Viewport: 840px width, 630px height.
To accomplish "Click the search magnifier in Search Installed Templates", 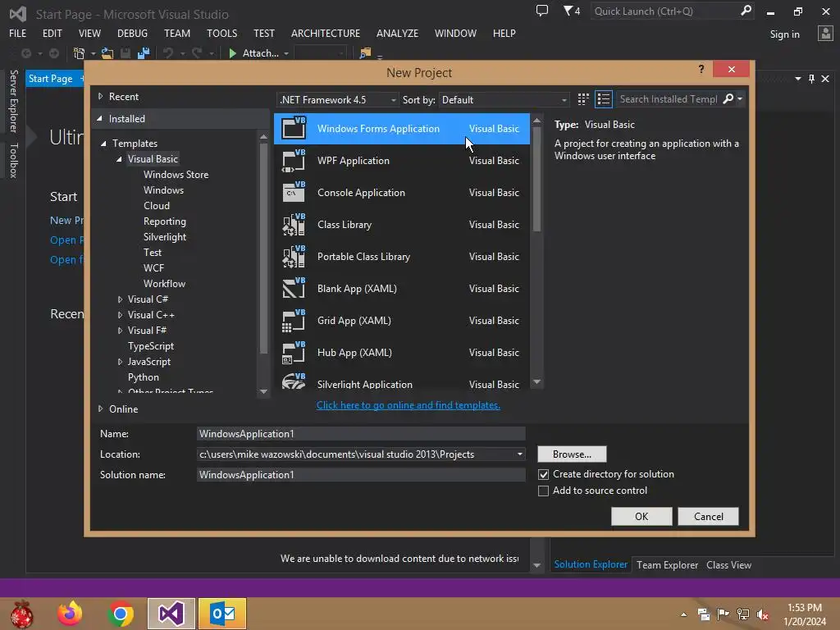I will [x=728, y=98].
